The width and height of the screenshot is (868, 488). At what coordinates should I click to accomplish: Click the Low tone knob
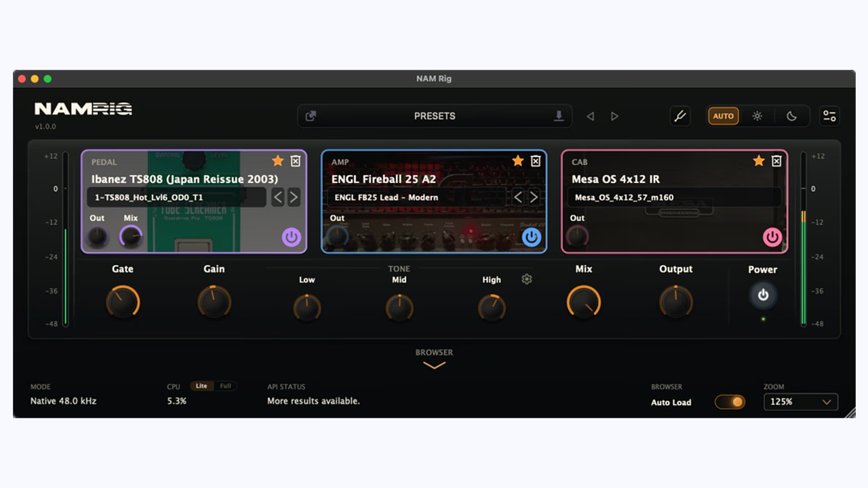tap(307, 308)
